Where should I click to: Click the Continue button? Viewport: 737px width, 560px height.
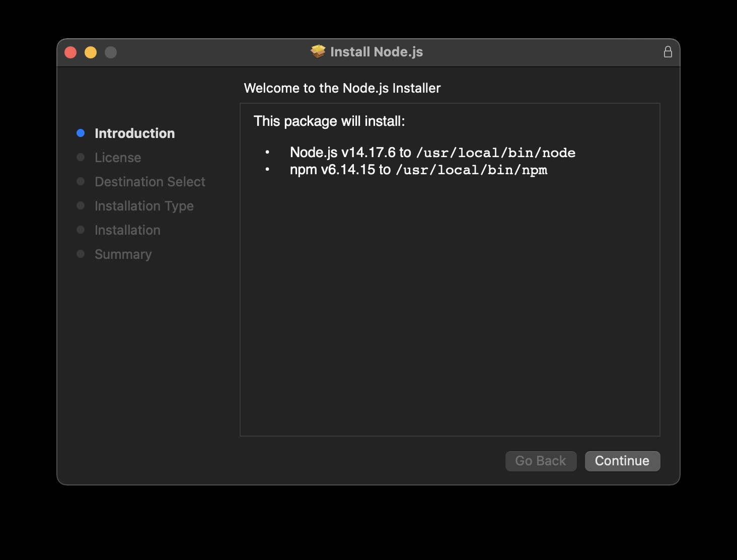tap(622, 461)
